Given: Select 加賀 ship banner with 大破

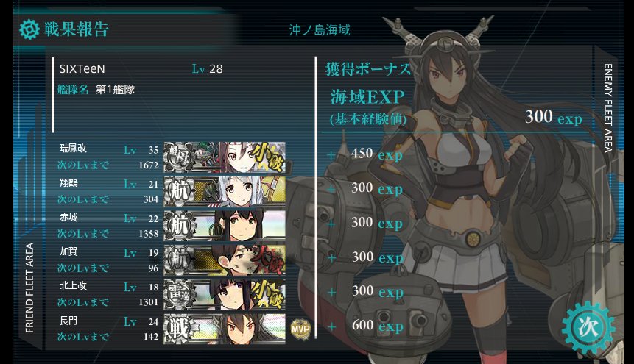Looking at the screenshot, I should pos(225,260).
